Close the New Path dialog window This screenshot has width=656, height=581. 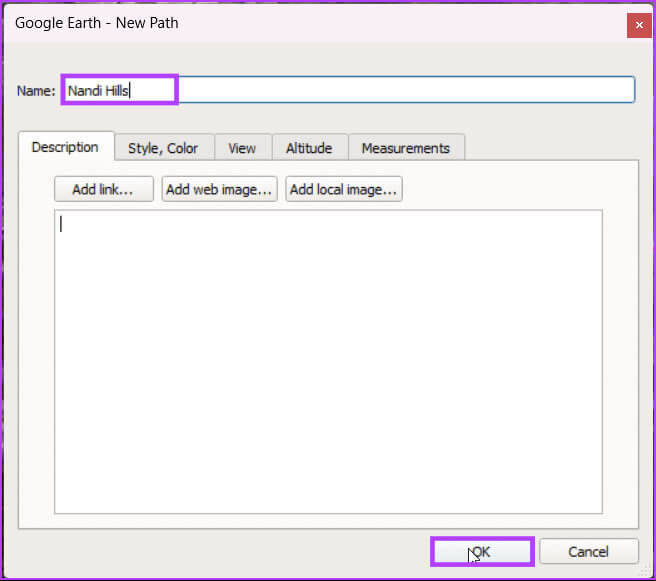tap(639, 25)
